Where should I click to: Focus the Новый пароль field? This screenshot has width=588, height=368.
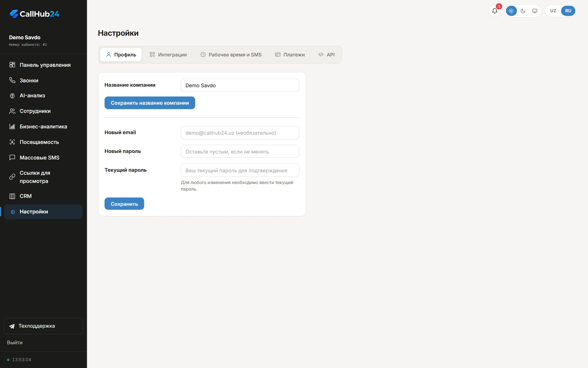(240, 151)
